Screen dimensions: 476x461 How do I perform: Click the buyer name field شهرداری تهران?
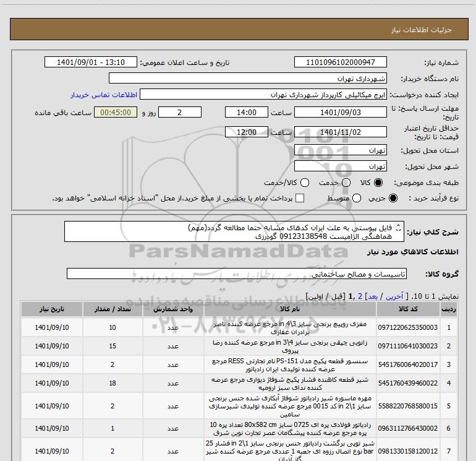click(x=248, y=78)
